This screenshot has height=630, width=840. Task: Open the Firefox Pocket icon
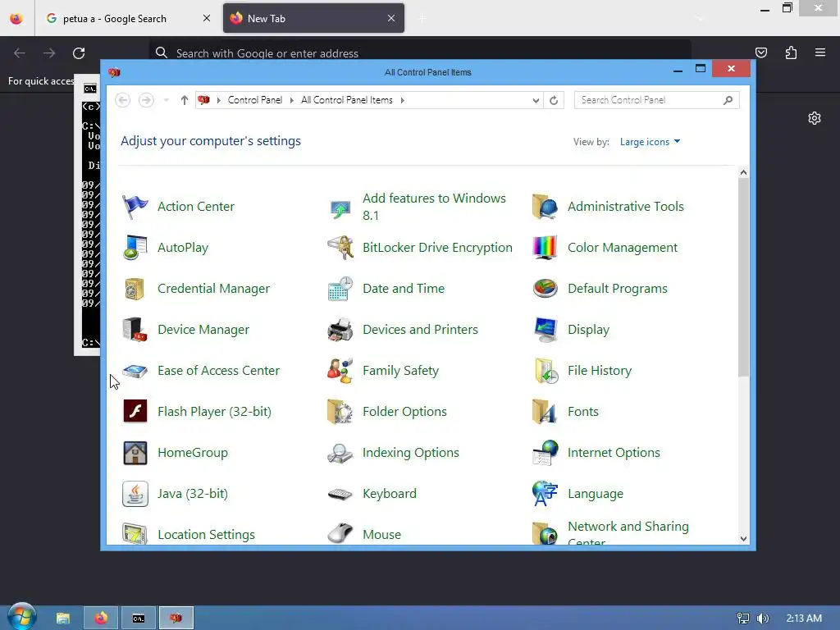pyautogui.click(x=760, y=52)
